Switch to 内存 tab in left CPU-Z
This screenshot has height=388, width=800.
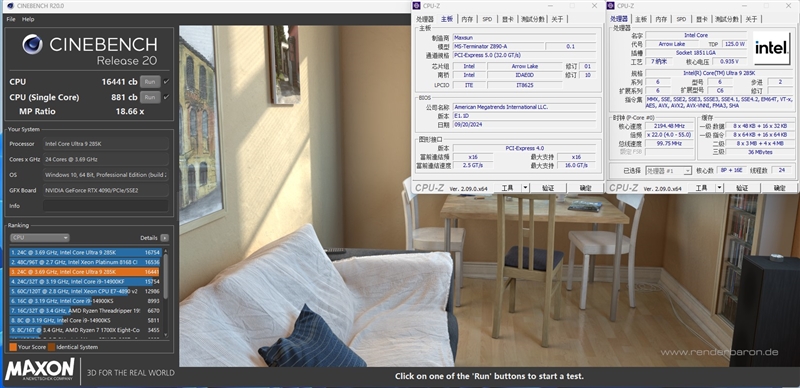[x=467, y=19]
